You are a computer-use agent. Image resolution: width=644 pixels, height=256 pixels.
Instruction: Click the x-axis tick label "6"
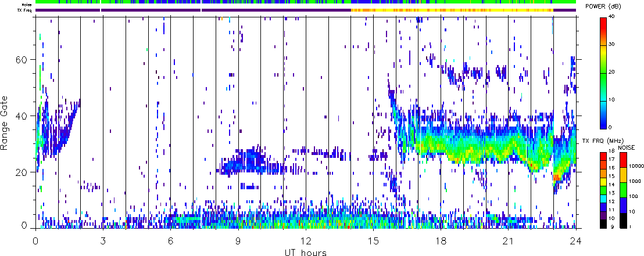170,241
